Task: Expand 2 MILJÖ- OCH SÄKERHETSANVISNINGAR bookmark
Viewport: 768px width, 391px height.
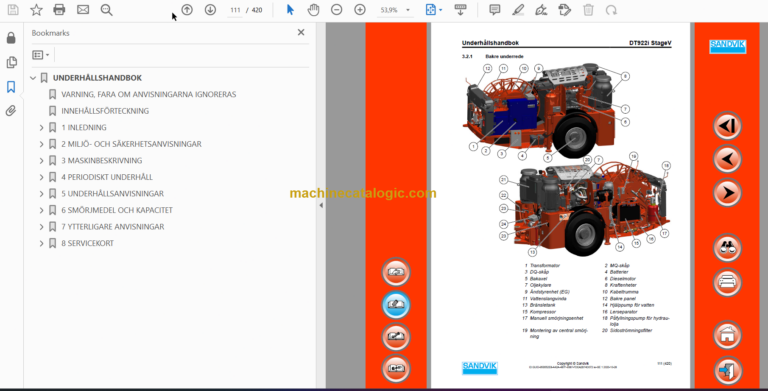Action: 42,144
